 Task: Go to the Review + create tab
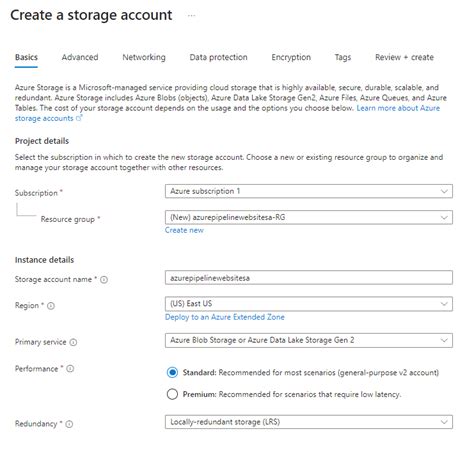[404, 57]
